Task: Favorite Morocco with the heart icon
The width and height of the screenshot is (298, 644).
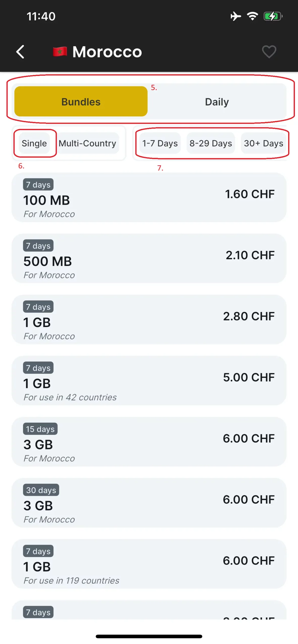Action: [269, 52]
